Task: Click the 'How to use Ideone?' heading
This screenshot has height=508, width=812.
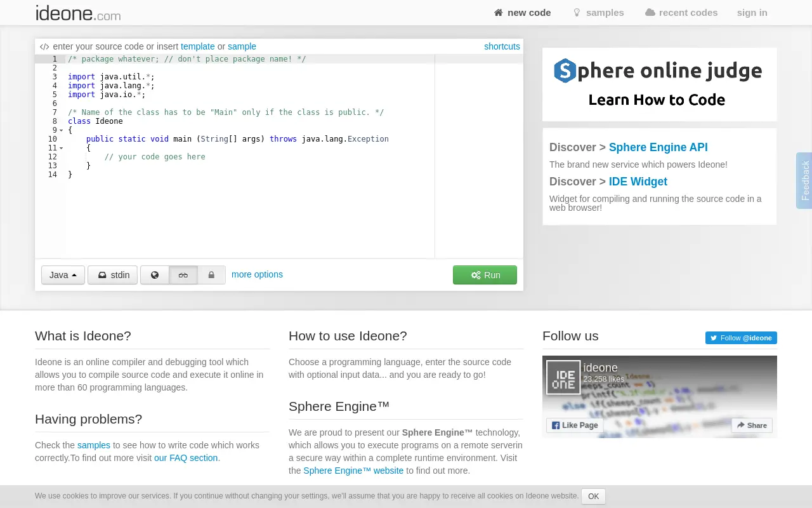Action: pos(348,336)
